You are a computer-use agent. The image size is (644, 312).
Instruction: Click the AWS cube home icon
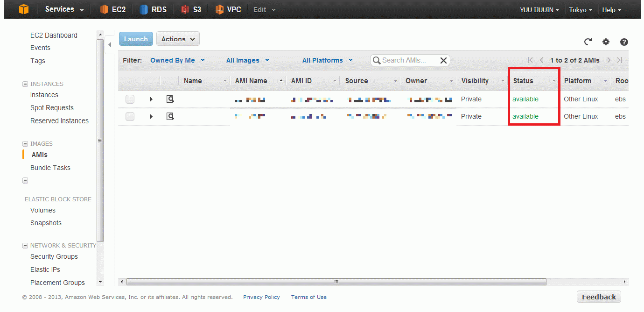[24, 9]
